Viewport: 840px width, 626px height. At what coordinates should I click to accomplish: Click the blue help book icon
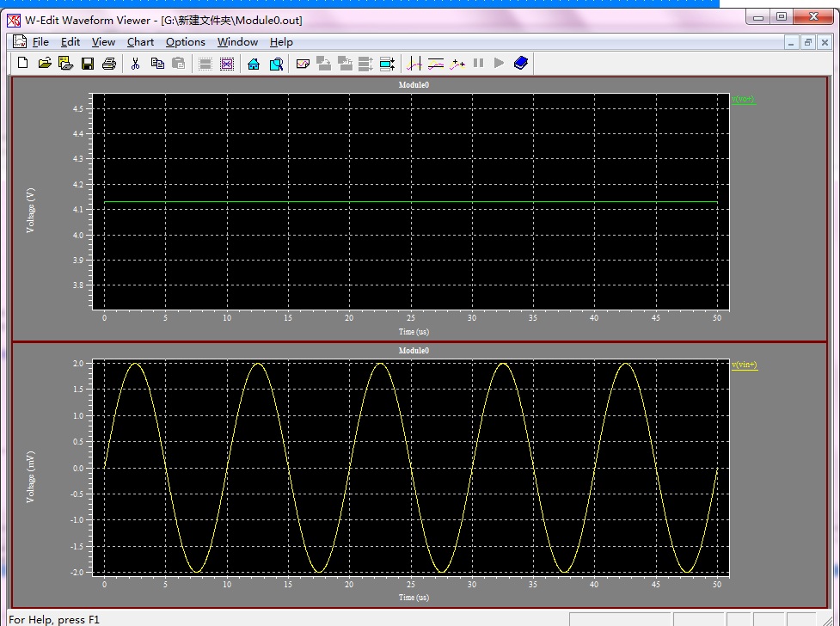521,63
